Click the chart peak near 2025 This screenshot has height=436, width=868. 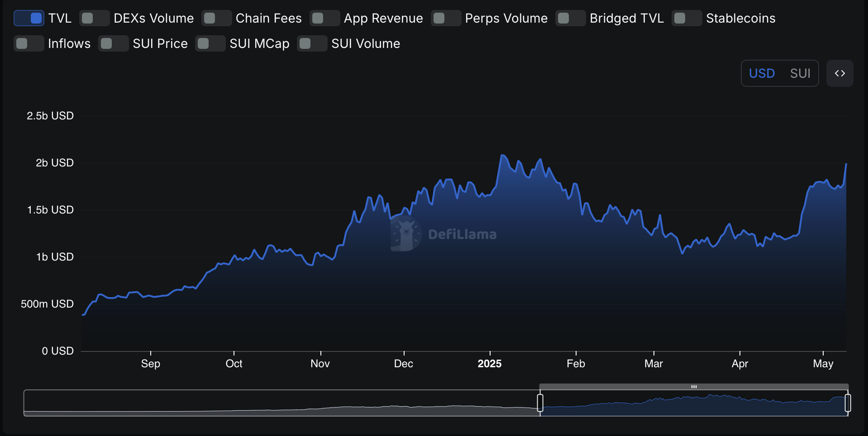point(502,156)
